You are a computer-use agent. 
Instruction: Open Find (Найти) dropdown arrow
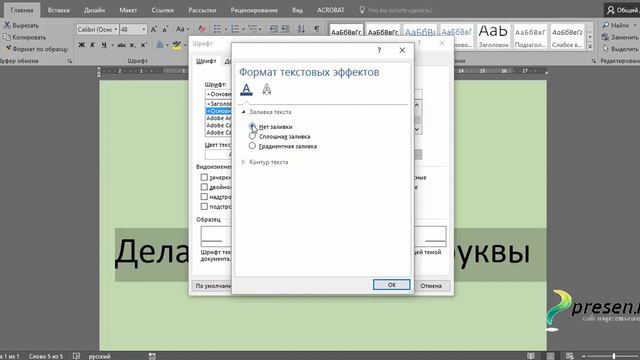tap(635, 25)
